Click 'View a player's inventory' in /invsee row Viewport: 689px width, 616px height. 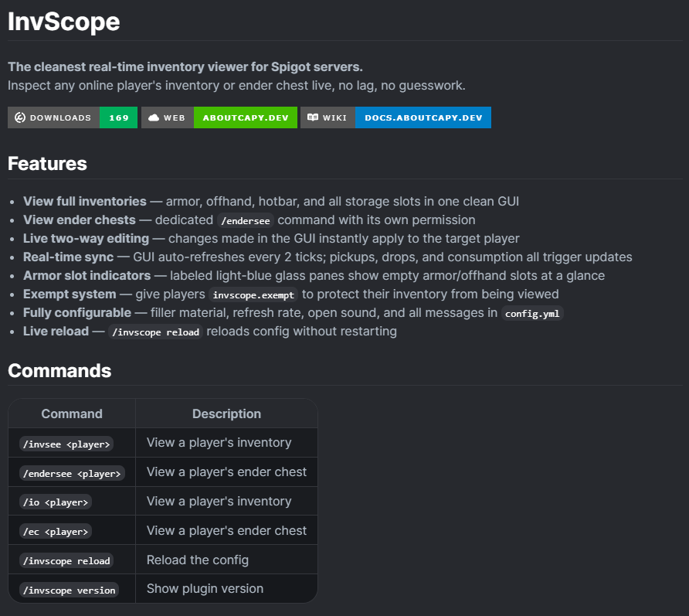[x=219, y=443]
